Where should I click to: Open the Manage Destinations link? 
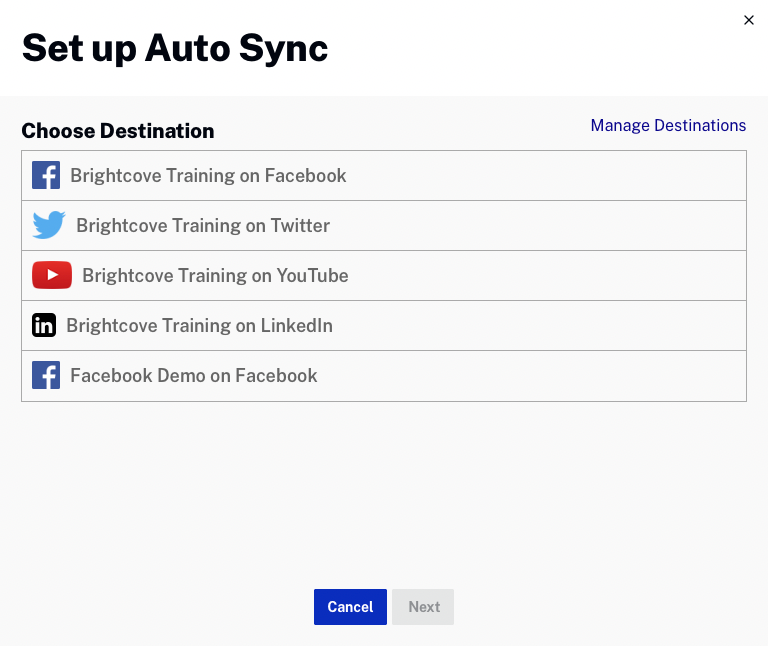668,126
